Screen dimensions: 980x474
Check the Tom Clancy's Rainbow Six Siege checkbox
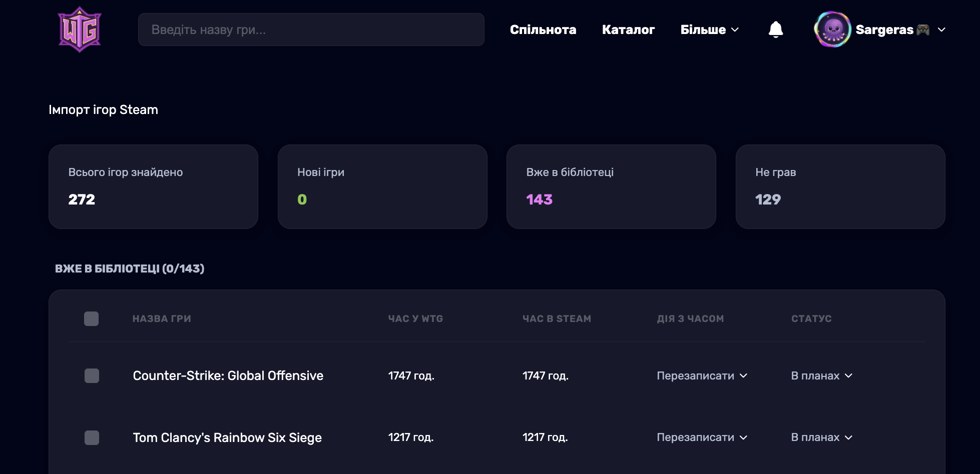(92, 437)
